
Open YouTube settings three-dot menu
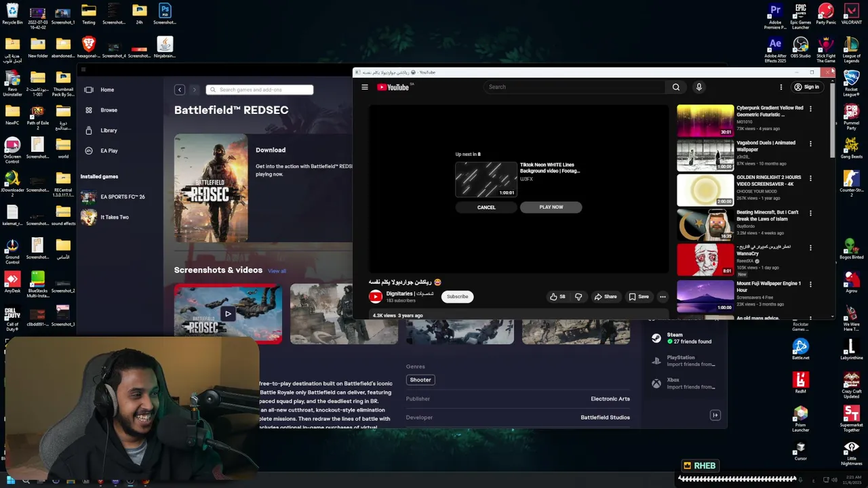[x=781, y=87]
